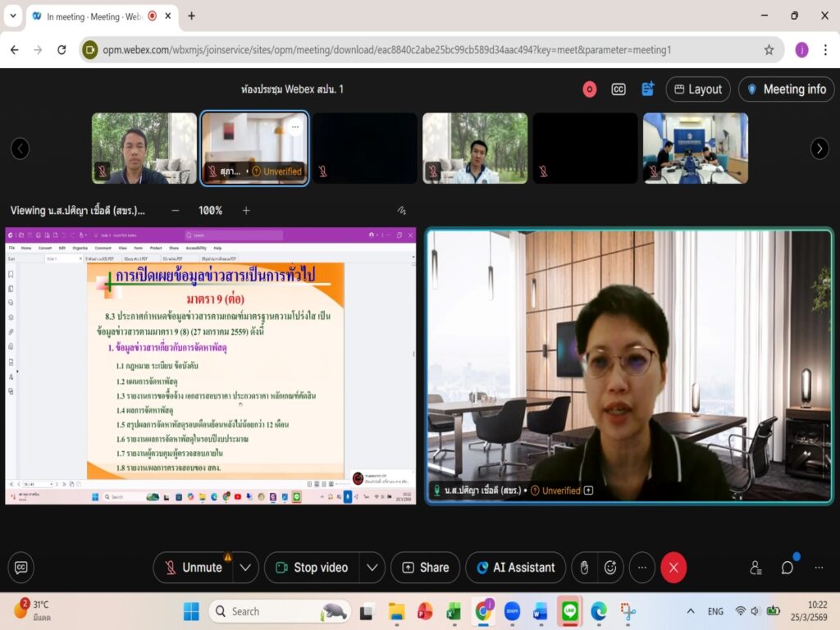Open video options dropdown beside Stop video
The width and height of the screenshot is (840, 630).
tap(372, 568)
